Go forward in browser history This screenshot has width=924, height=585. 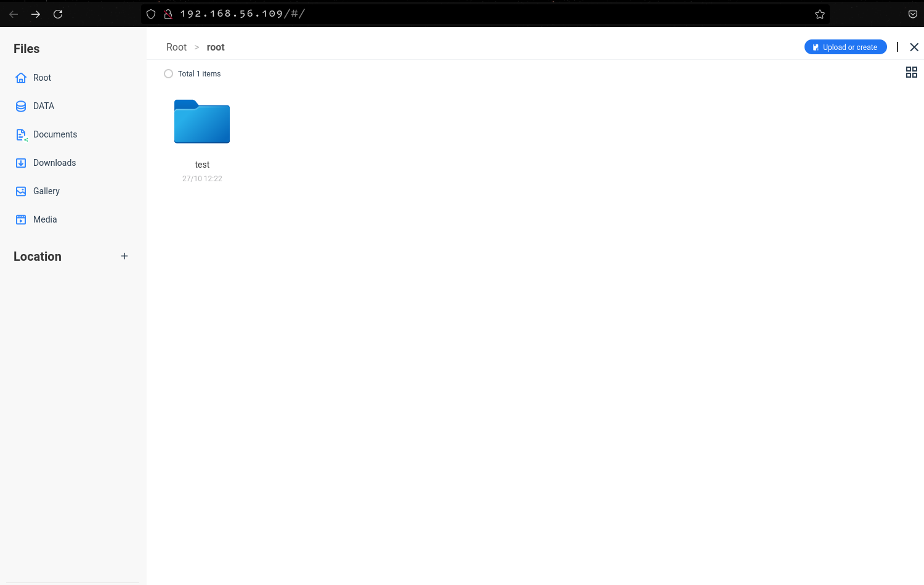[36, 14]
